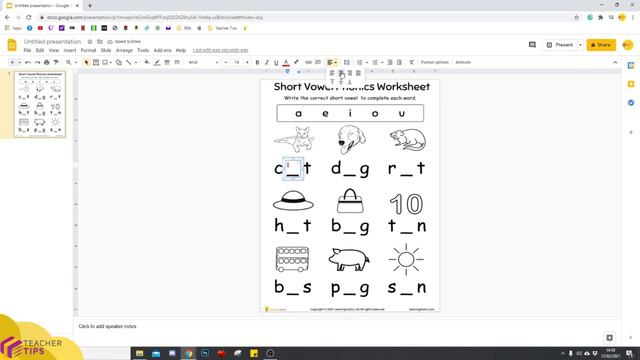Open the Tasks icon in side panel

pos(631,102)
